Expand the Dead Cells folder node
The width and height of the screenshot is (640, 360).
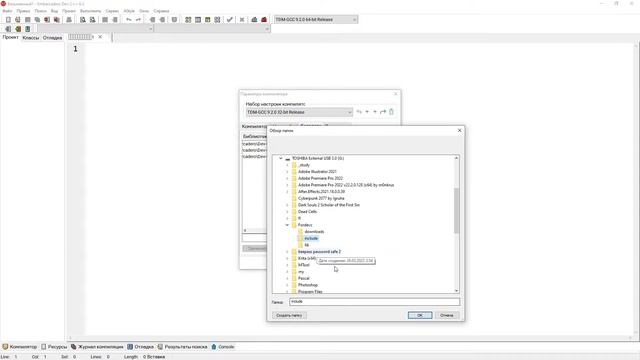(x=287, y=211)
